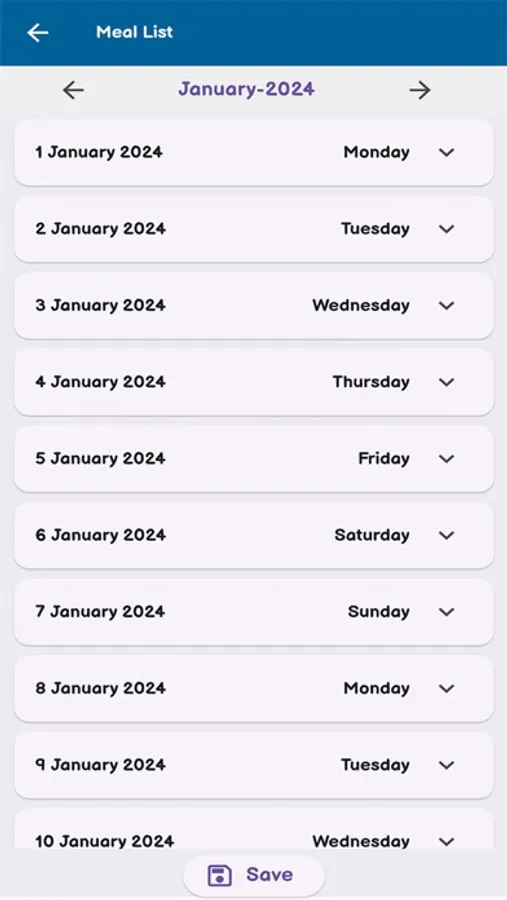
Task: Expand the 7 January 2024 Sunday chevron
Action: tap(446, 611)
